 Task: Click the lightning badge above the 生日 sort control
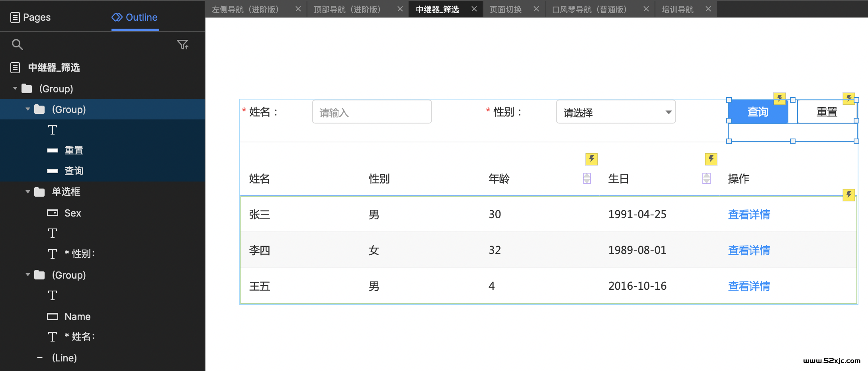[x=711, y=159]
